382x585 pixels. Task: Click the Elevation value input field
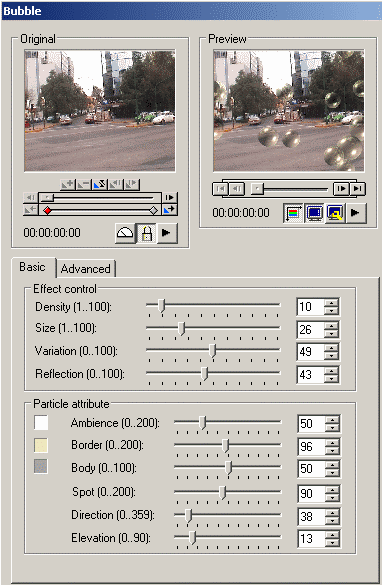pos(312,538)
